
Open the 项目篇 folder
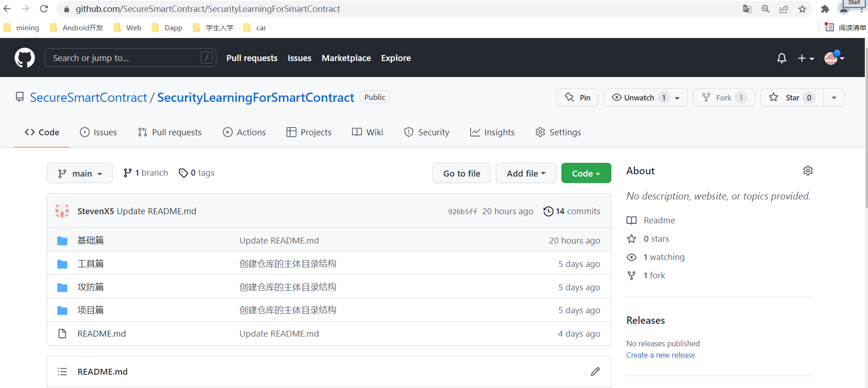pos(91,310)
